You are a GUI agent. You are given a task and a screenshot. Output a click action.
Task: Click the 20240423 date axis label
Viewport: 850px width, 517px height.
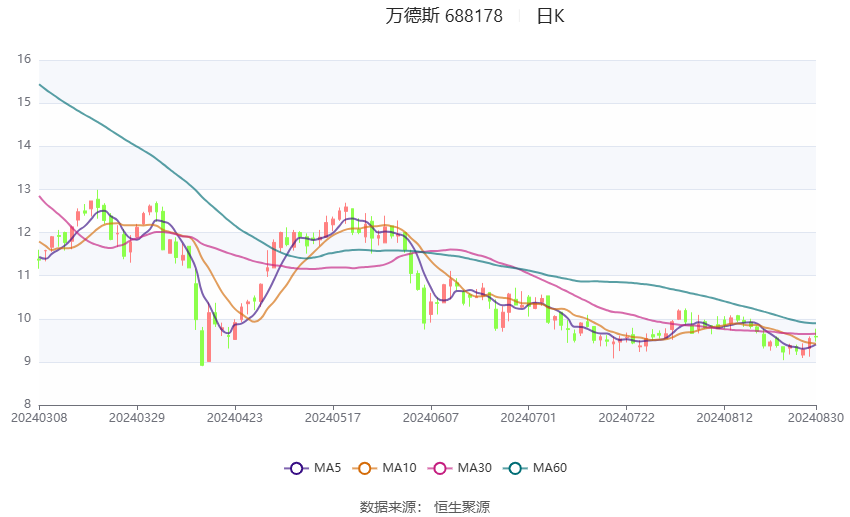[x=234, y=415]
